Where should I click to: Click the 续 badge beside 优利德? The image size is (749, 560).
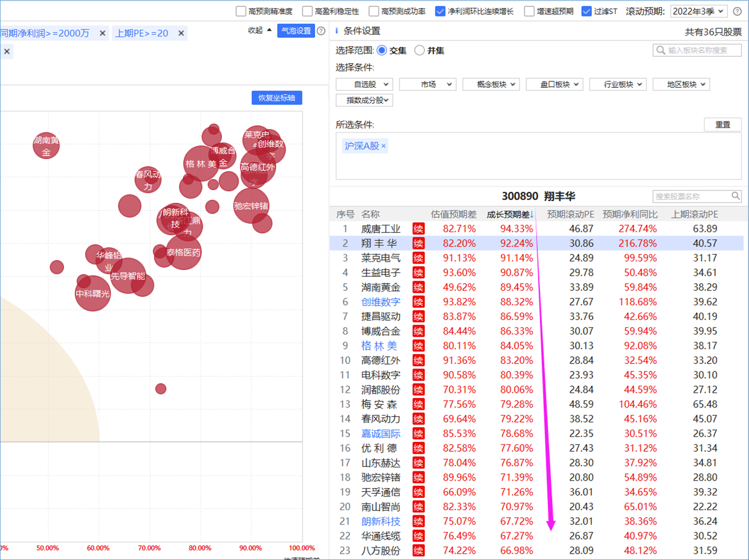coord(418,448)
